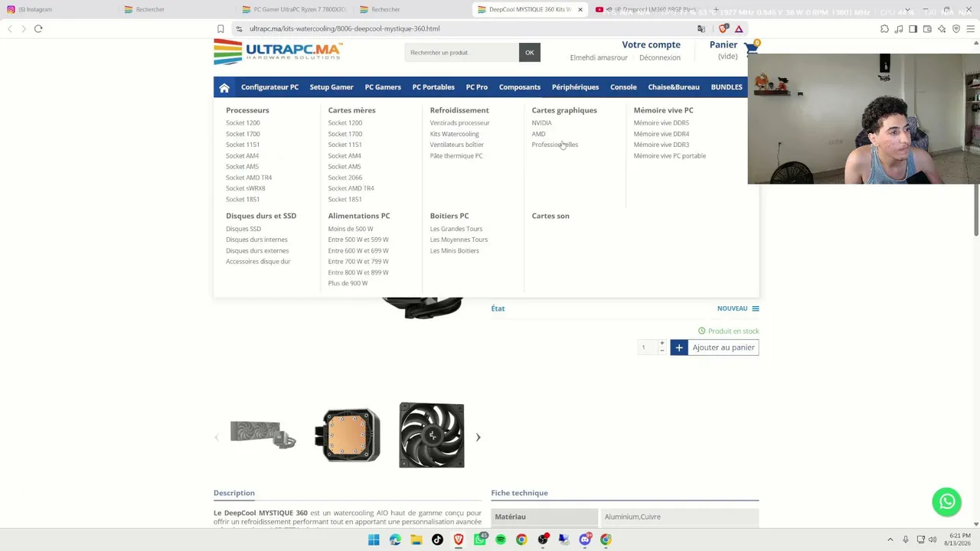Open the PC Portables menu
Screen dimensions: 980x551
pos(433,87)
